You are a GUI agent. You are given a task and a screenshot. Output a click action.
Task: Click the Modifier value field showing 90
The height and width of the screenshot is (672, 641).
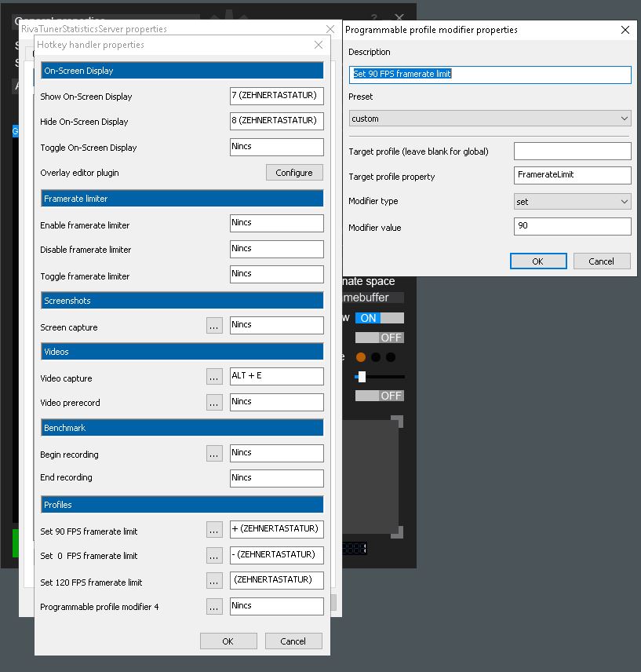coord(572,226)
